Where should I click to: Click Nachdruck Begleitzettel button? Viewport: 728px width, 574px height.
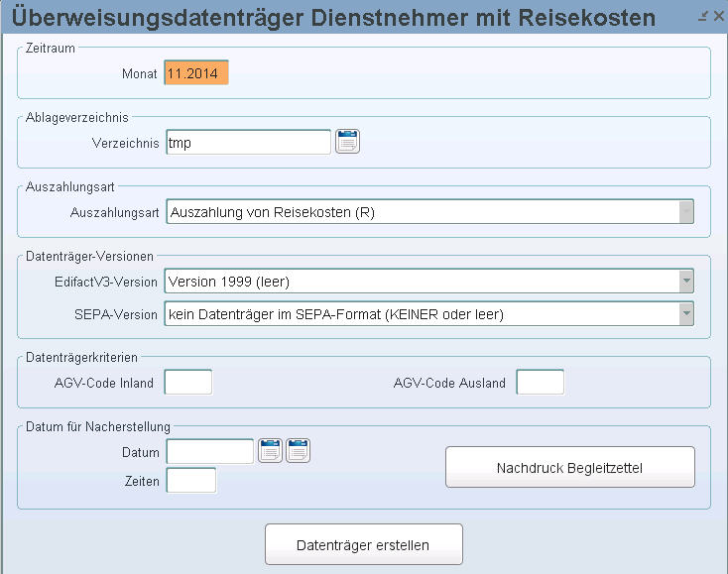pos(570,467)
